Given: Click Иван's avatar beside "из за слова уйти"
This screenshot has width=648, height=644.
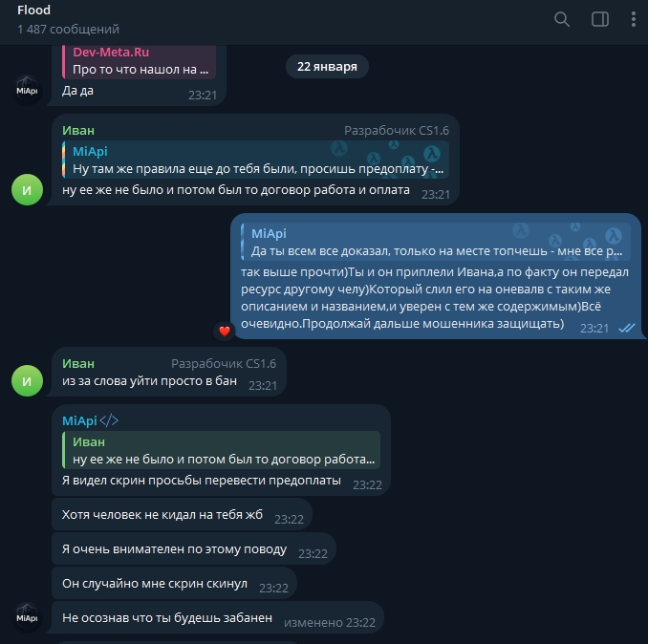Looking at the screenshot, I should tap(27, 380).
